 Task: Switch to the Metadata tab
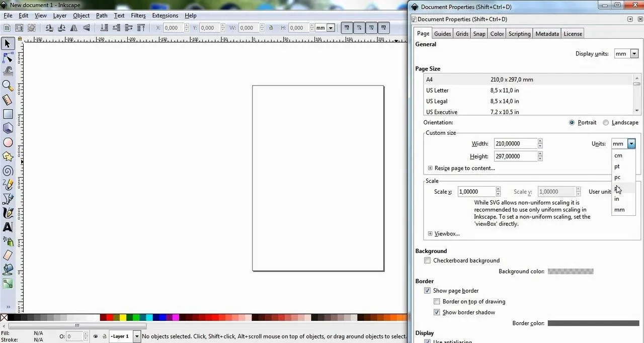[547, 34]
